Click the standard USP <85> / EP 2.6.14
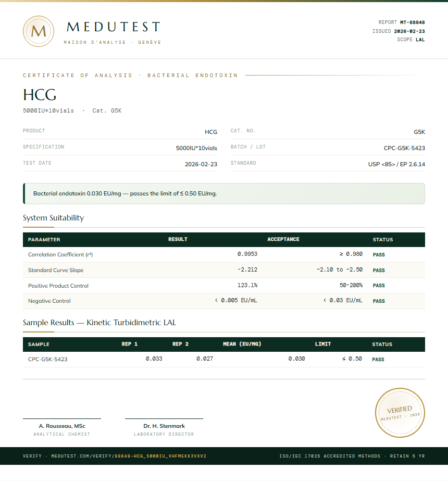The height and width of the screenshot is (481, 448). (396, 165)
